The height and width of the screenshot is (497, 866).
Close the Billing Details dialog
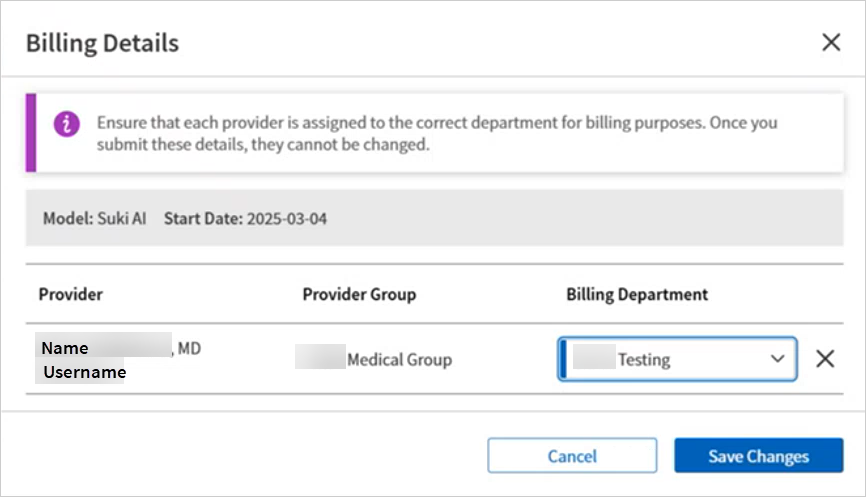click(x=830, y=42)
